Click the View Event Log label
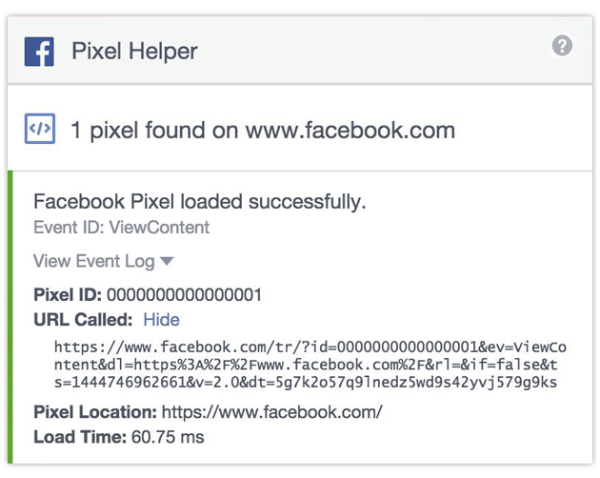This screenshot has height=478, width=600. (x=94, y=262)
